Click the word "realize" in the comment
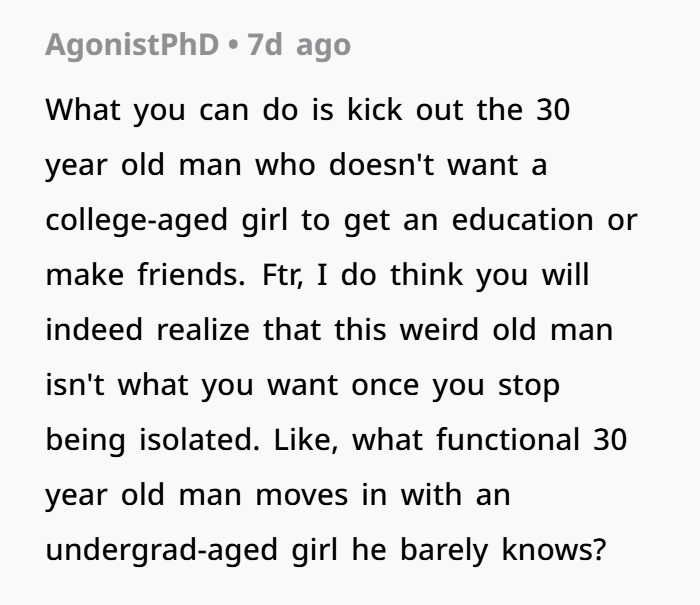 209,330
